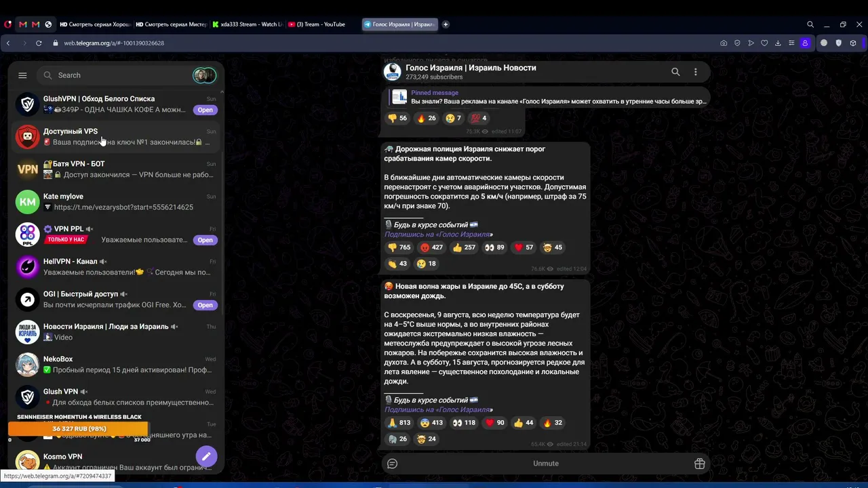Open the NekoBox chat
Screen dimensions: 868x488
tap(116, 365)
